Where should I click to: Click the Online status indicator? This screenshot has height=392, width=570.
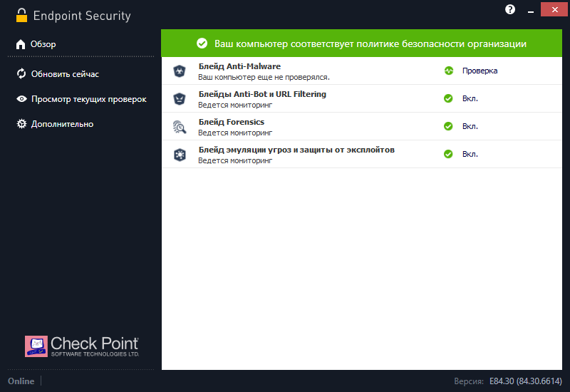pos(21,381)
